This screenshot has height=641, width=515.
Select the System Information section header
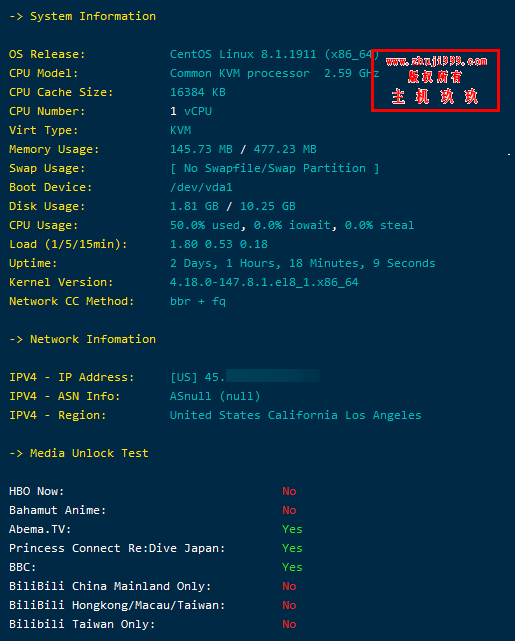pyautogui.click(x=82, y=16)
